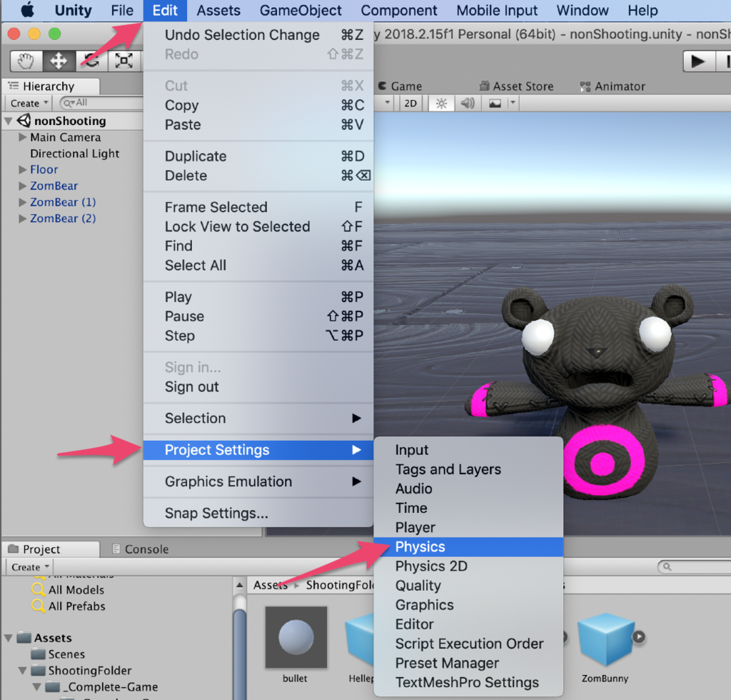
Task: Open the Component menu
Action: pos(399,10)
